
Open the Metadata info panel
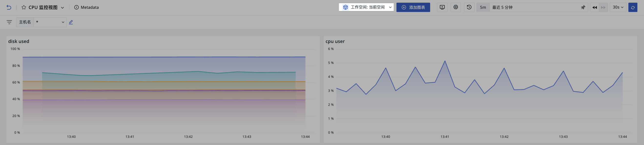[x=86, y=8]
